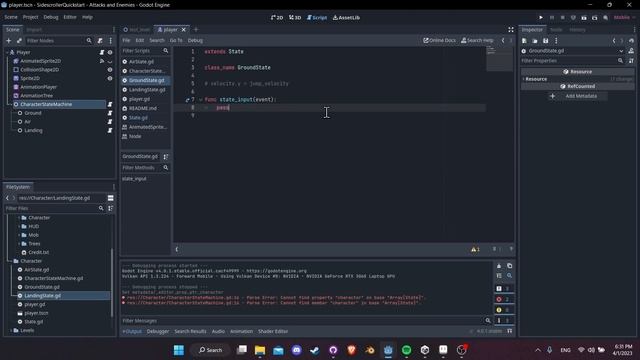Instantiate a child scene with the link icon

point(19,40)
